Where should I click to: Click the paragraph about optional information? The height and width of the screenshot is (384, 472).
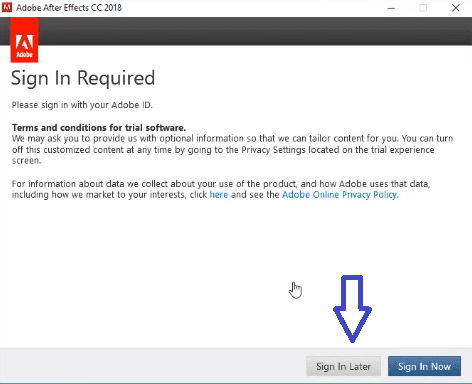coord(232,149)
